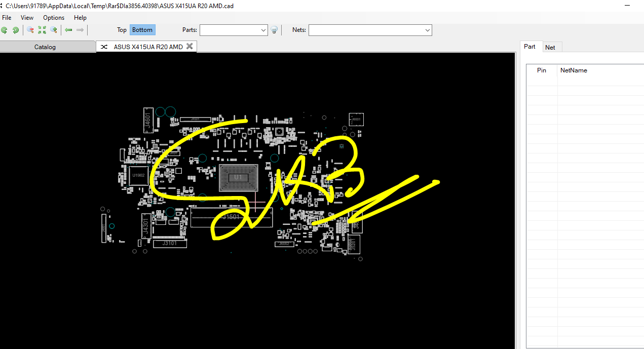Select the U1 CPU chip on board
The width and height of the screenshot is (644, 349).
(x=239, y=177)
